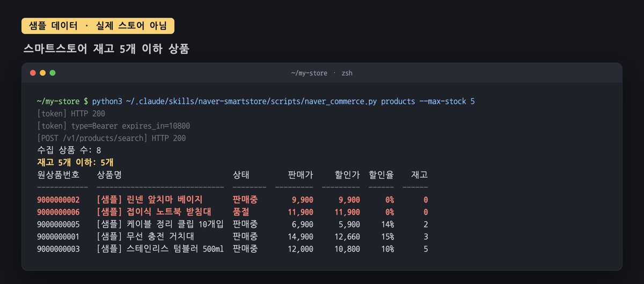Click the red close window dot
The image size is (644, 284).
click(33, 73)
